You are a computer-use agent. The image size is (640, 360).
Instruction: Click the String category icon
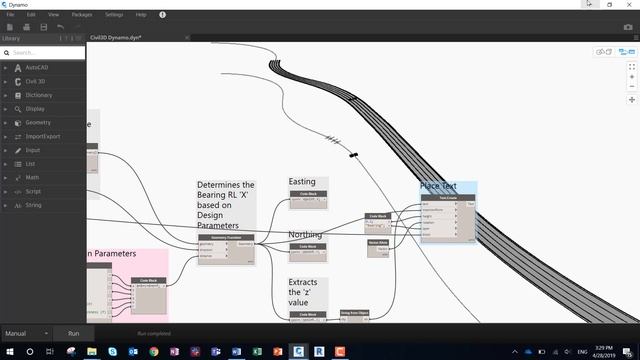click(x=18, y=205)
